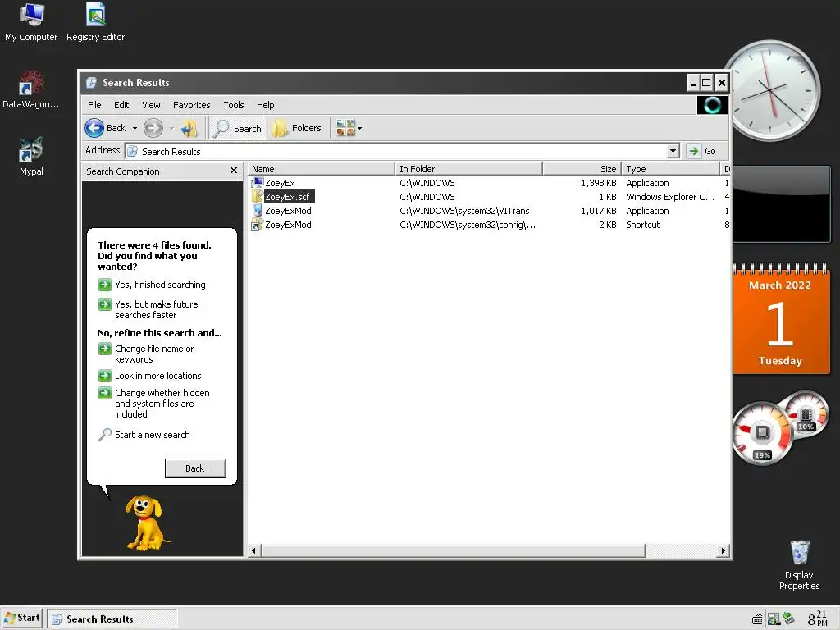This screenshot has width=840, height=630.
Task: Click the Start button
Action: pyautogui.click(x=22, y=618)
